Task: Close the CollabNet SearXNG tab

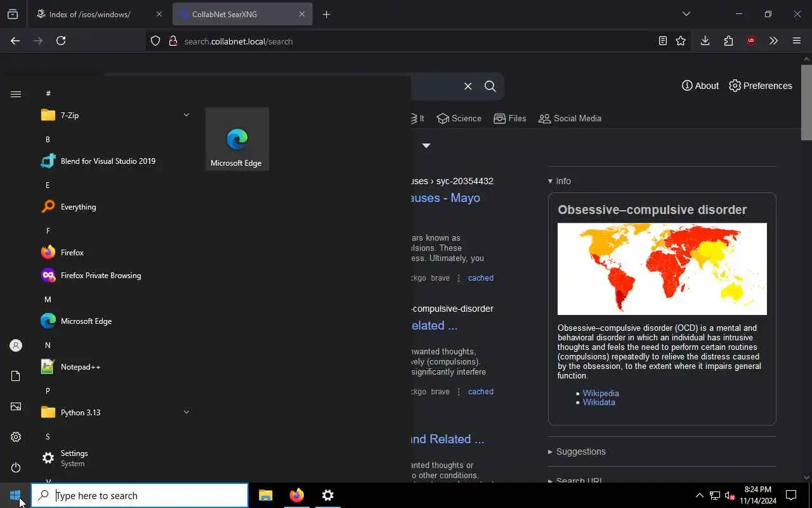Action: tap(302, 14)
